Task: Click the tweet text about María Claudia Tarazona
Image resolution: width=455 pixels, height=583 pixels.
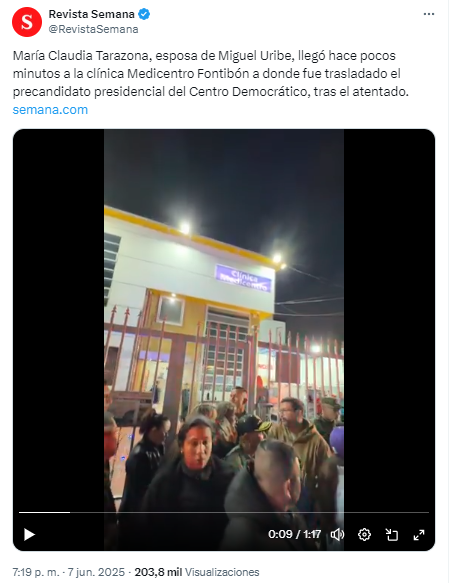Action: pos(211,74)
